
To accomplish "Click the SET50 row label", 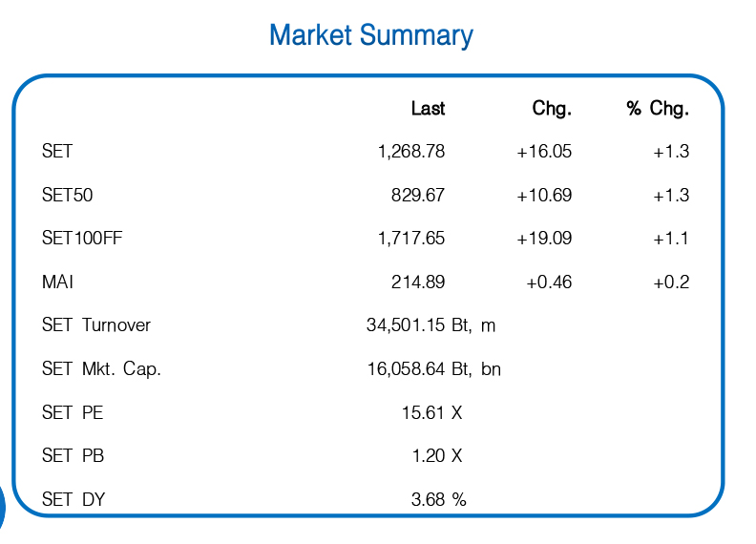I will [x=67, y=196].
